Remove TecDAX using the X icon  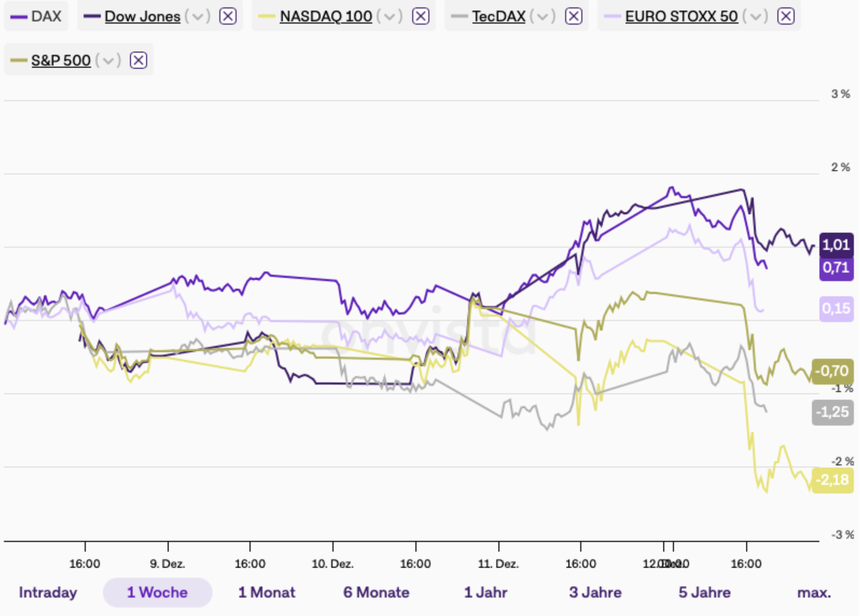[x=573, y=16]
